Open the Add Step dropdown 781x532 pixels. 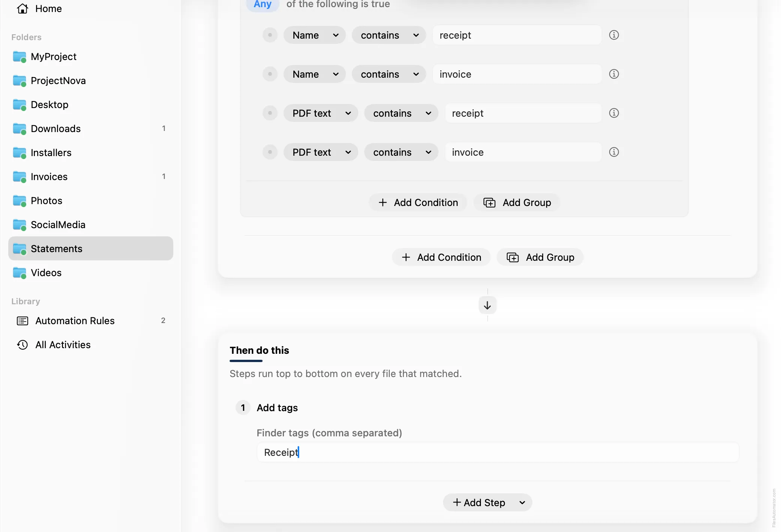tap(487, 502)
